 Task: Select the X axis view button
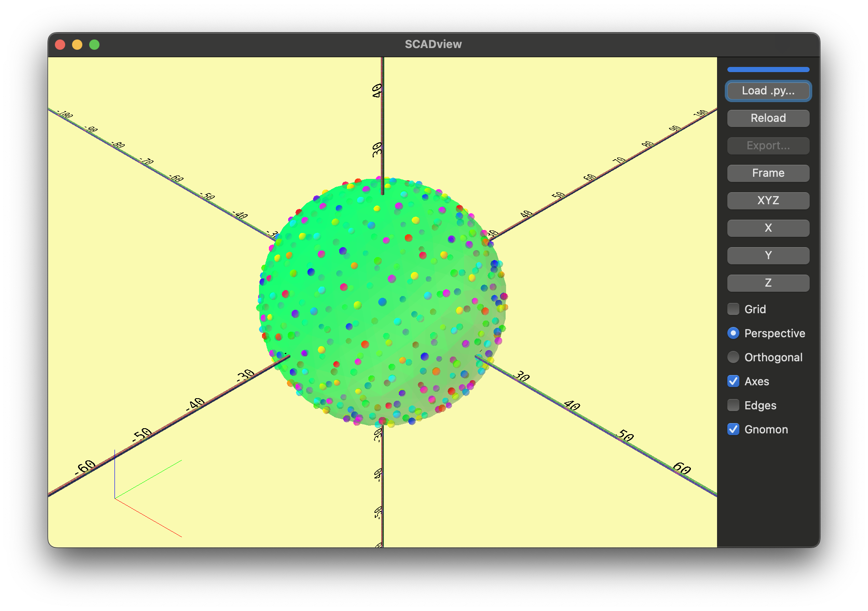(x=768, y=228)
